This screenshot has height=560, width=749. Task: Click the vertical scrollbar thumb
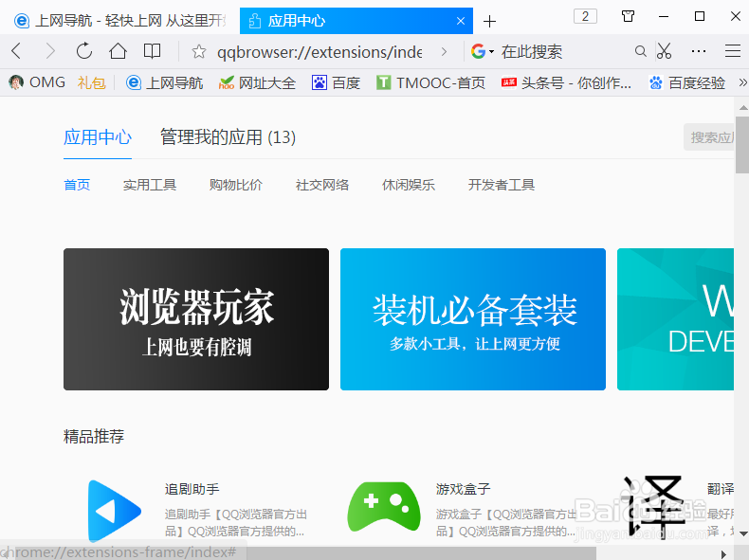pyautogui.click(x=741, y=144)
